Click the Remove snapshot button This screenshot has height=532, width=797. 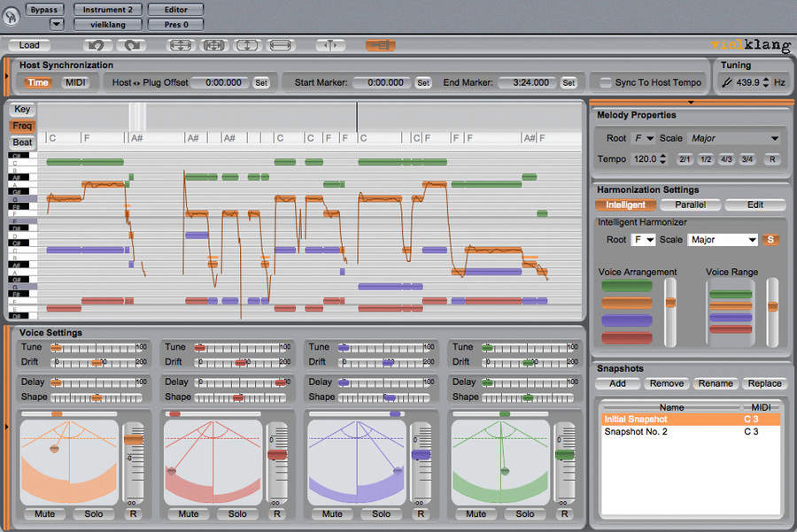click(x=666, y=383)
